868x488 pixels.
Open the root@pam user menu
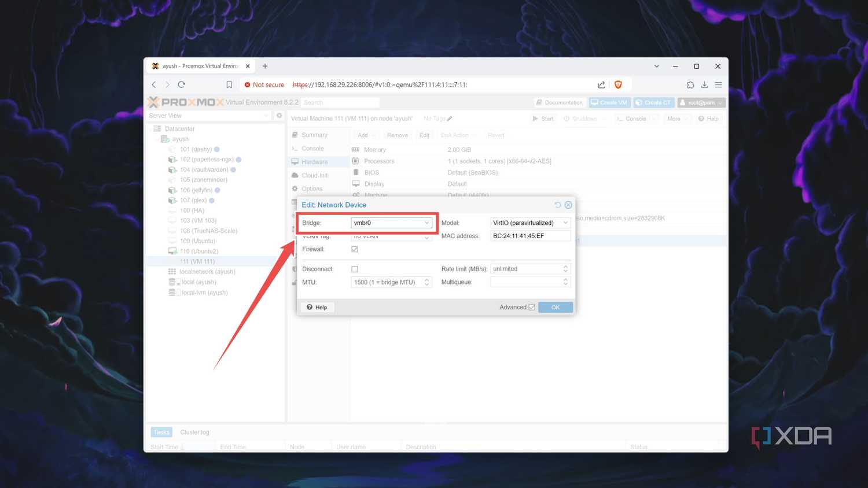pos(701,102)
